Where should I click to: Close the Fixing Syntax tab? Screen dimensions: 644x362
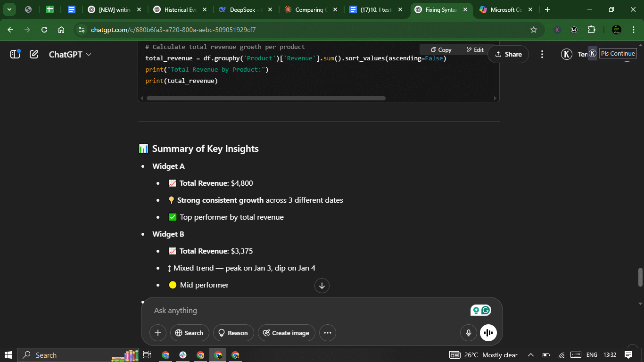[466, 9]
